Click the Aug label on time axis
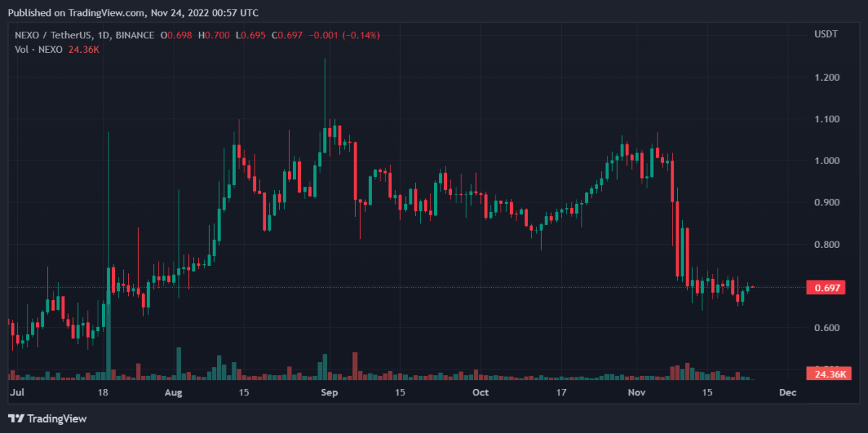Image resolution: width=868 pixels, height=433 pixels. pos(174,393)
